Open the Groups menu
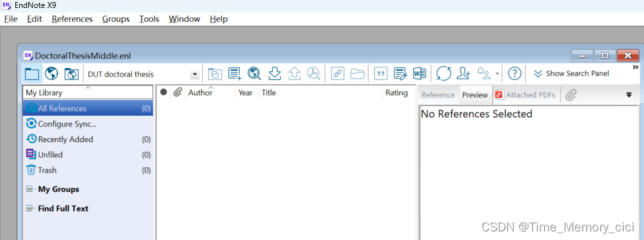This screenshot has height=240, width=644. 116,19
